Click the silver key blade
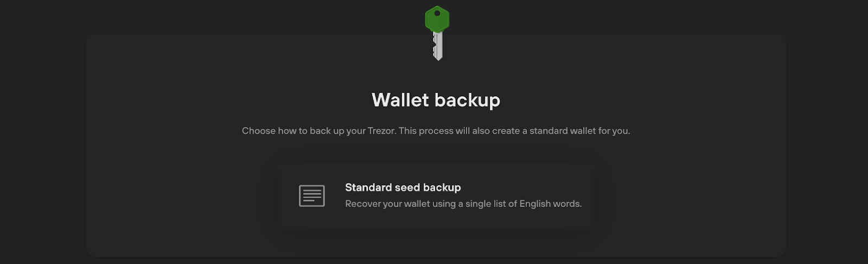The width and height of the screenshot is (868, 264). tap(438, 46)
